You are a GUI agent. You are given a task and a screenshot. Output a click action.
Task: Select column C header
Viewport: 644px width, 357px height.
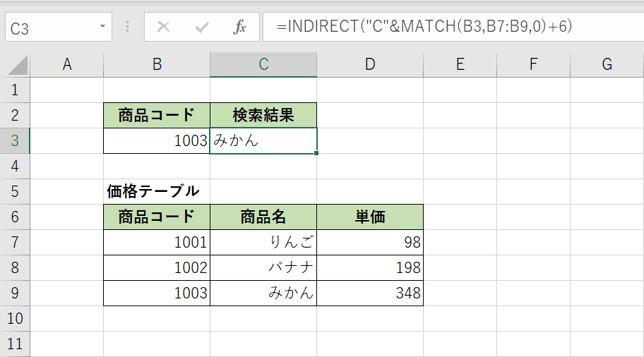click(x=263, y=64)
